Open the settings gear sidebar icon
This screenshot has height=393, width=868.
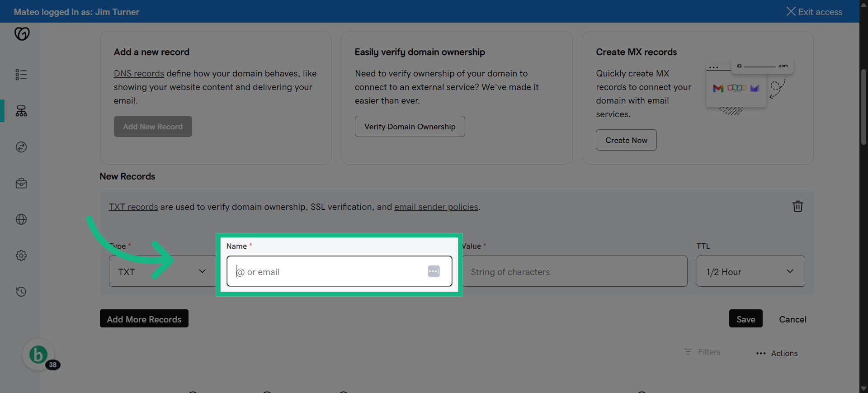[21, 256]
